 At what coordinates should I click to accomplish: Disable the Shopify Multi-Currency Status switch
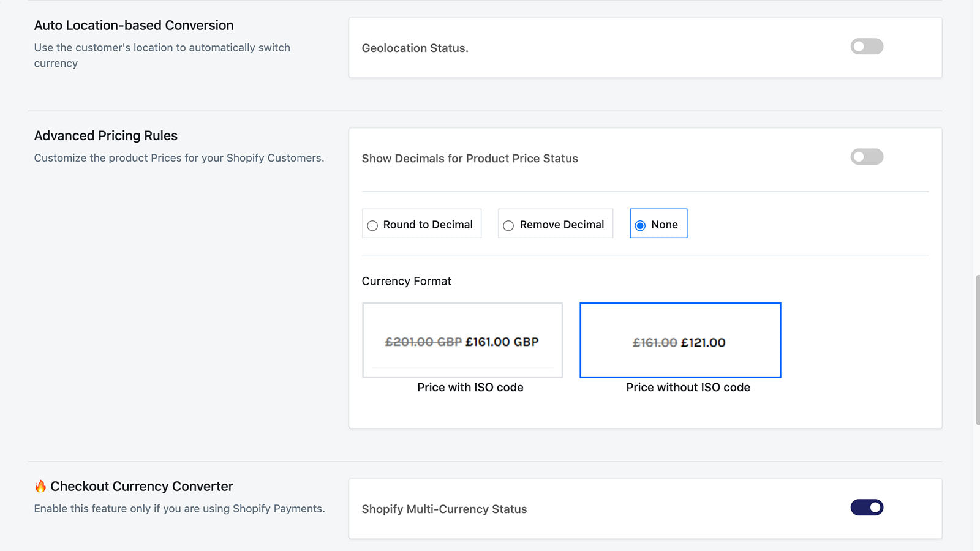[x=867, y=508]
